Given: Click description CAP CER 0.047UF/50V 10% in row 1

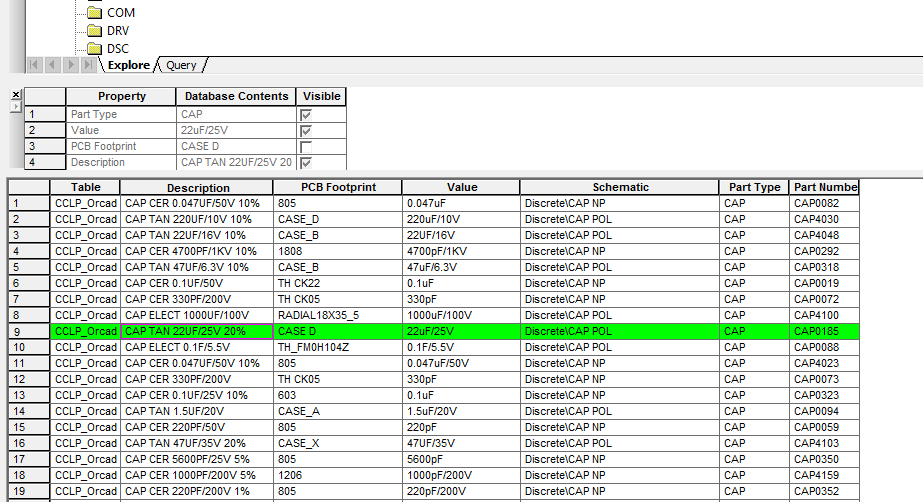Looking at the screenshot, I should click(x=197, y=203).
